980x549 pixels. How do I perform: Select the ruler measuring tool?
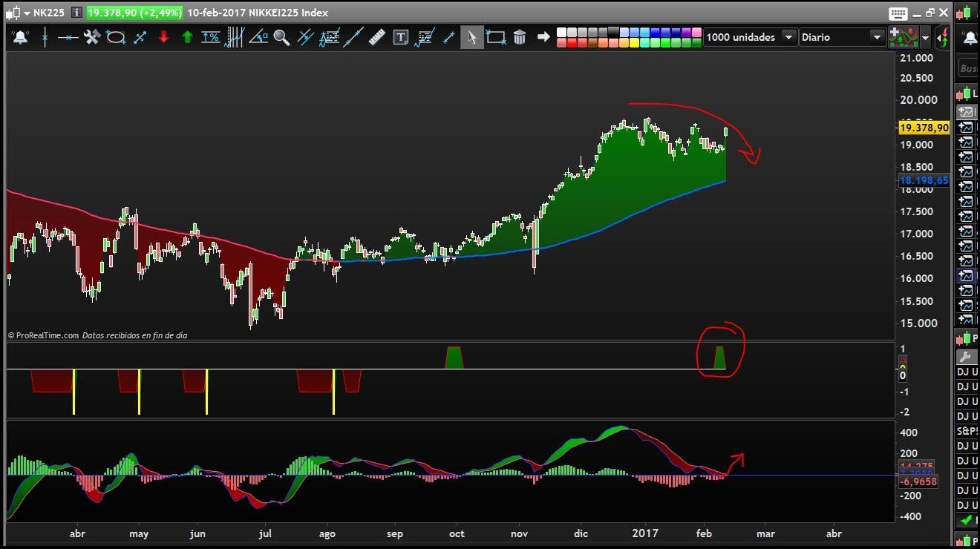377,37
